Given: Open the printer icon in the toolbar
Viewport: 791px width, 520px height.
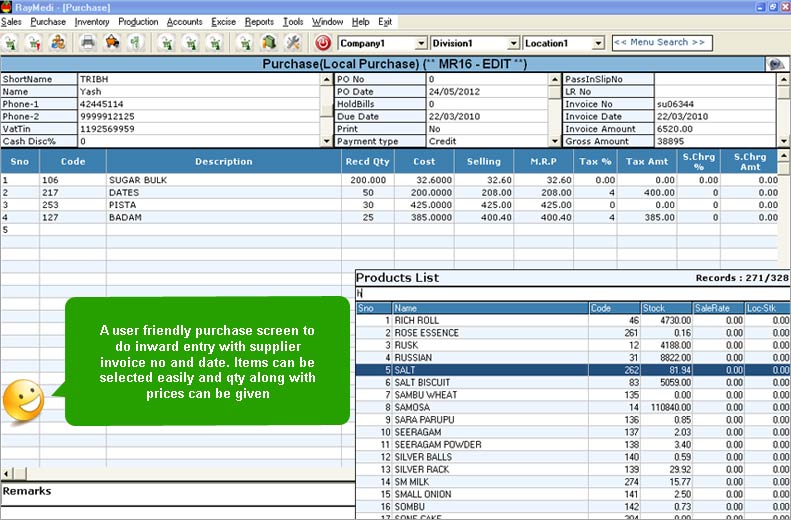Looking at the screenshot, I should [88, 43].
